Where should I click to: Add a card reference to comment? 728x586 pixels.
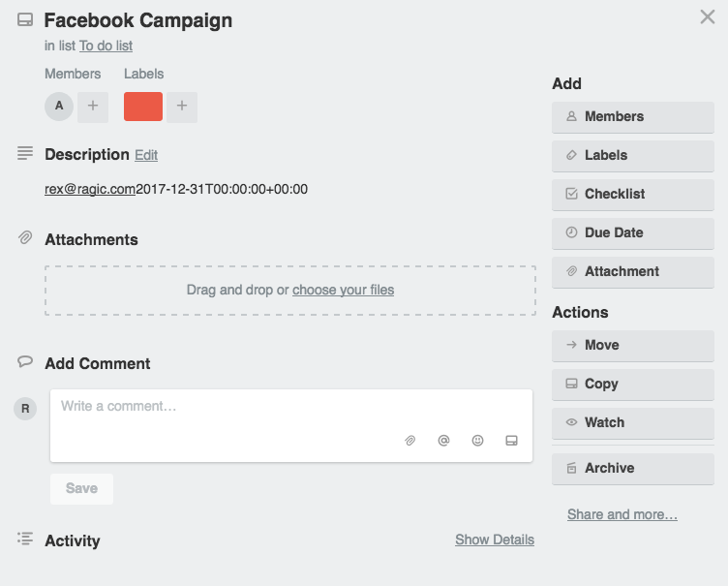point(512,440)
